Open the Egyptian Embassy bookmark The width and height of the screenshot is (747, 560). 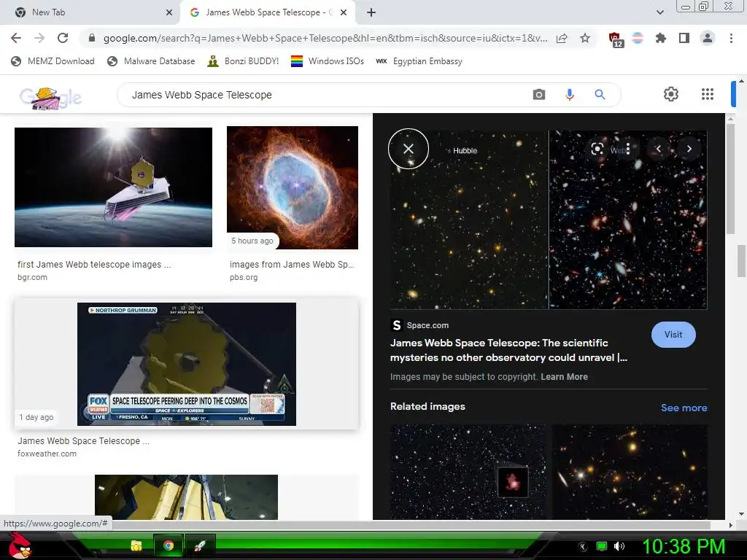pyautogui.click(x=419, y=61)
